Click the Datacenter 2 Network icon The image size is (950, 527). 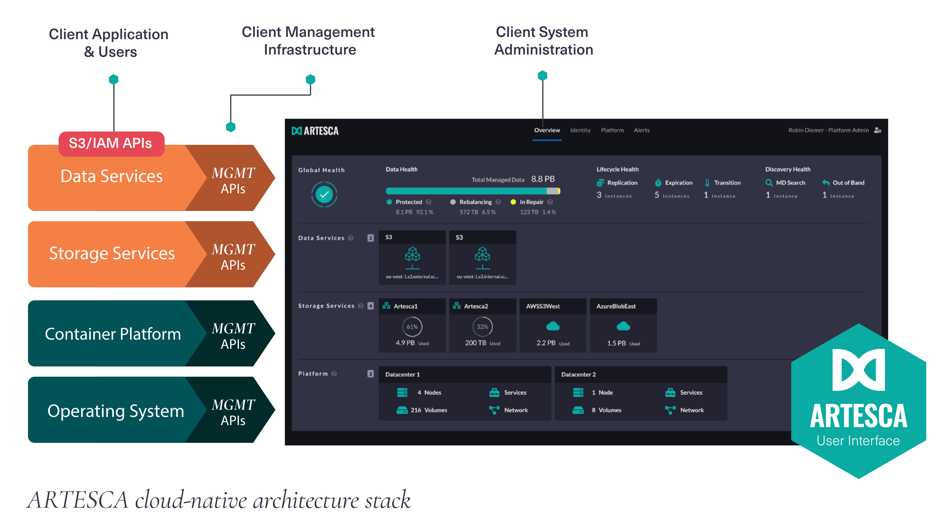[670, 410]
